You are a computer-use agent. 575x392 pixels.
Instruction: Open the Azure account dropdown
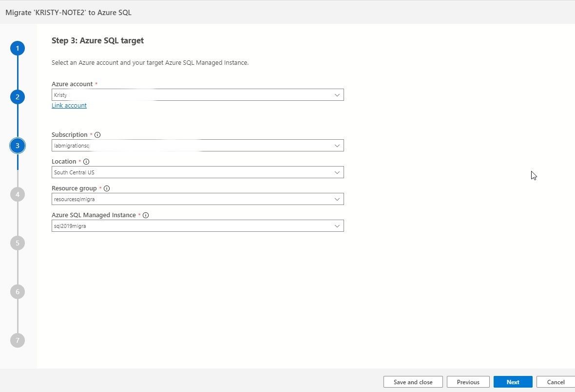click(198, 95)
